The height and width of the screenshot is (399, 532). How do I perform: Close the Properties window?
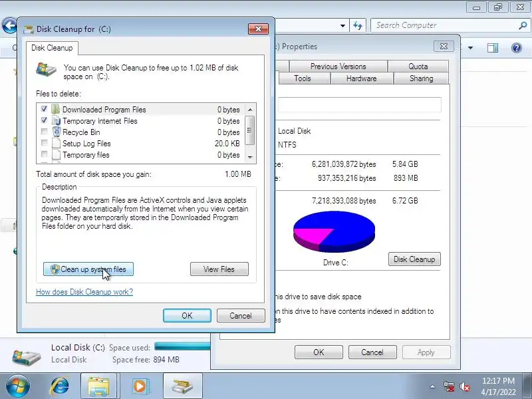click(444, 47)
